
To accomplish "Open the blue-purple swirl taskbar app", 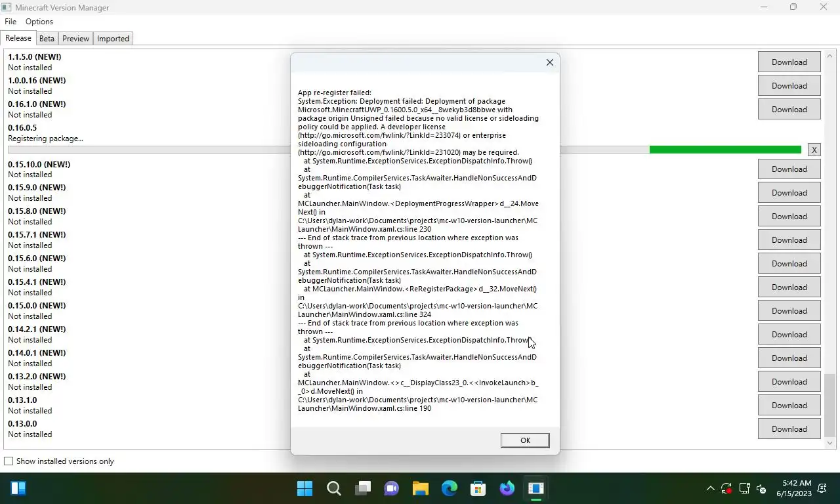I will pos(507,488).
